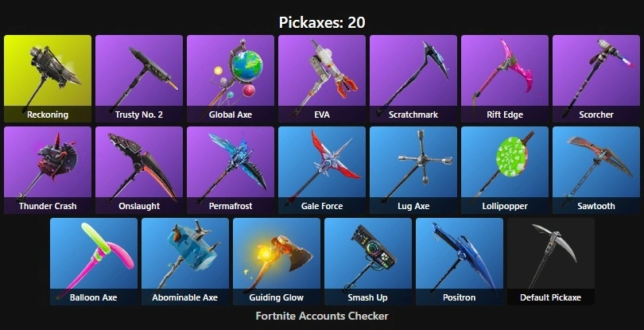
Task: Click the Gale Force pickaxe tile
Action: pos(321,170)
